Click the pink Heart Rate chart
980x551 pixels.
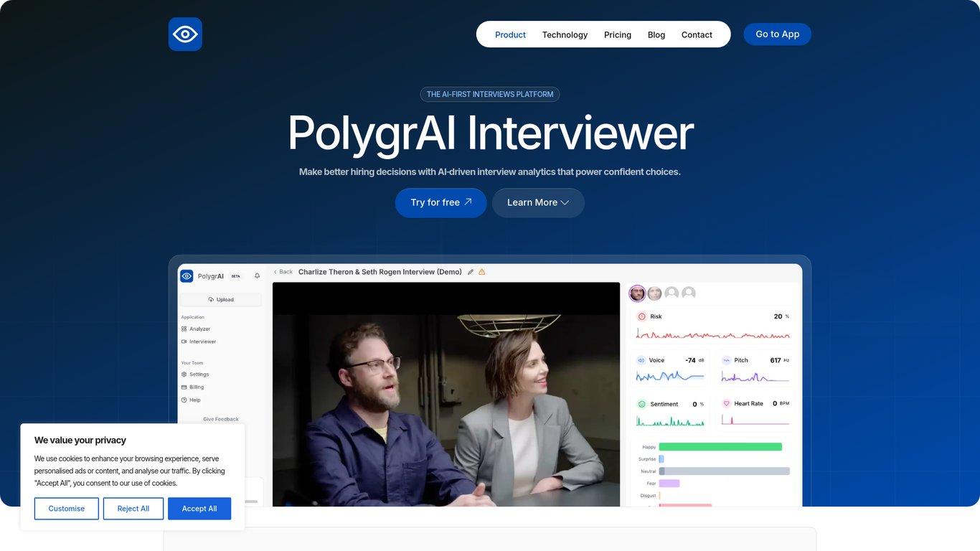pos(755,420)
